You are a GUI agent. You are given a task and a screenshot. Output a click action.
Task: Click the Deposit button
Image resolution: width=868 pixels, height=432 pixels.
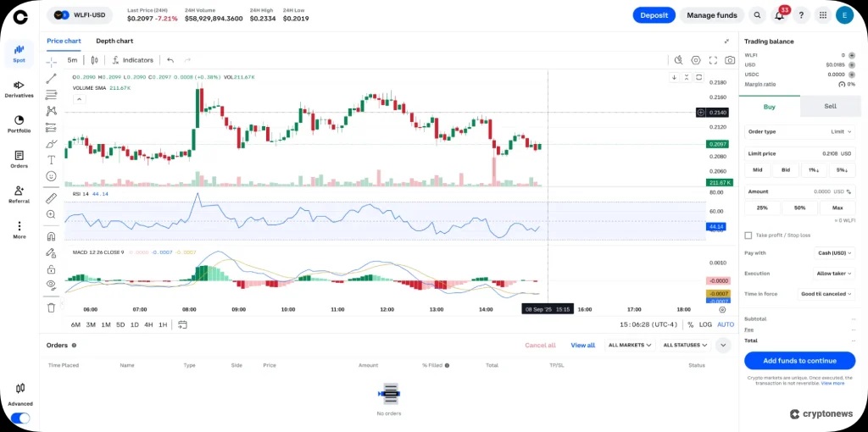(654, 15)
